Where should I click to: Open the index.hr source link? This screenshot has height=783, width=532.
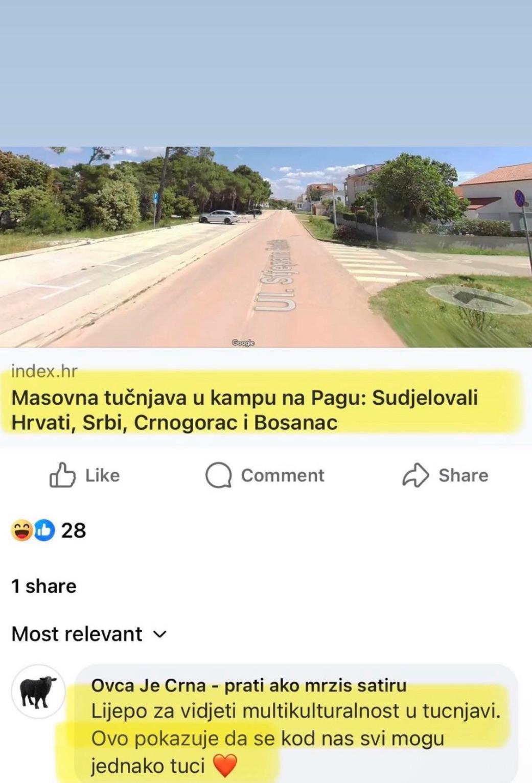(44, 371)
